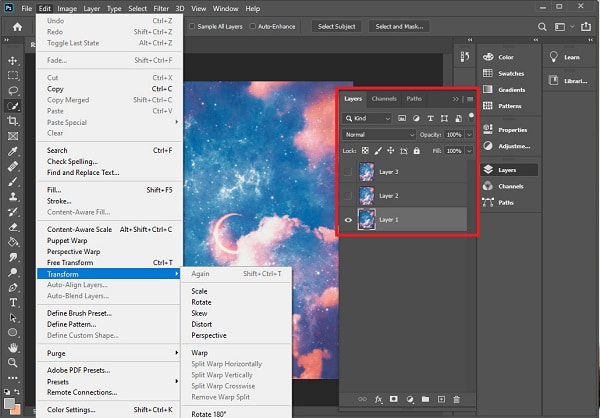The image size is (600, 418).
Task: Switch to the Channels tab
Action: tap(384, 99)
